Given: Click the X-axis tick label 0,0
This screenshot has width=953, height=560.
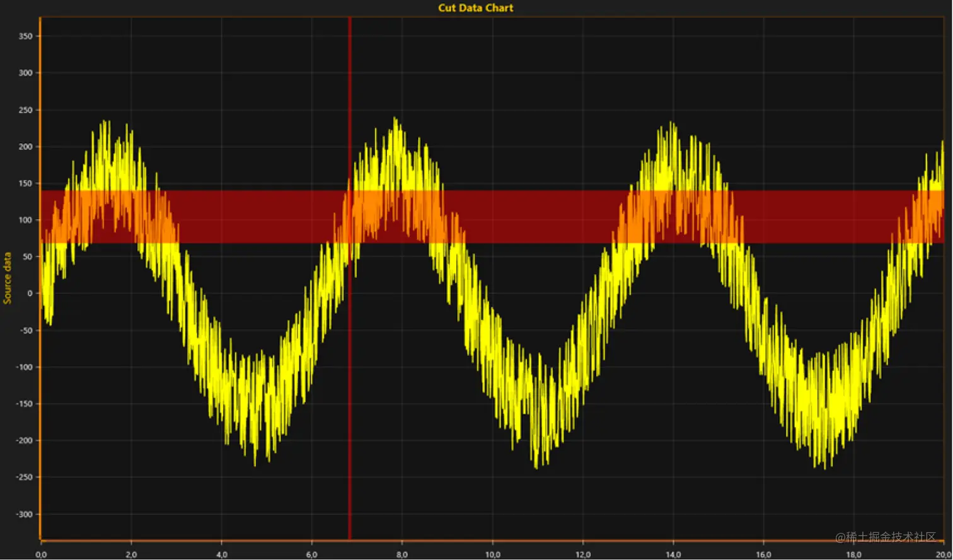Looking at the screenshot, I should [x=41, y=554].
